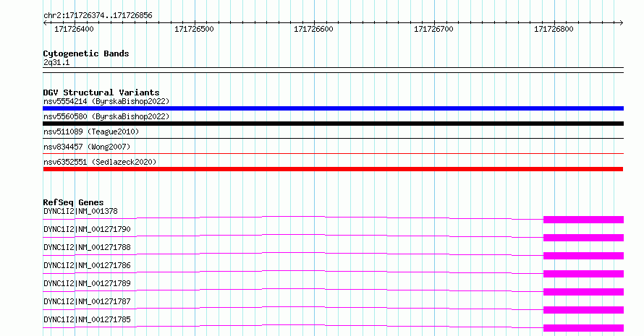
Task: Select the RefSeq Genes track title
Action: click(73, 202)
